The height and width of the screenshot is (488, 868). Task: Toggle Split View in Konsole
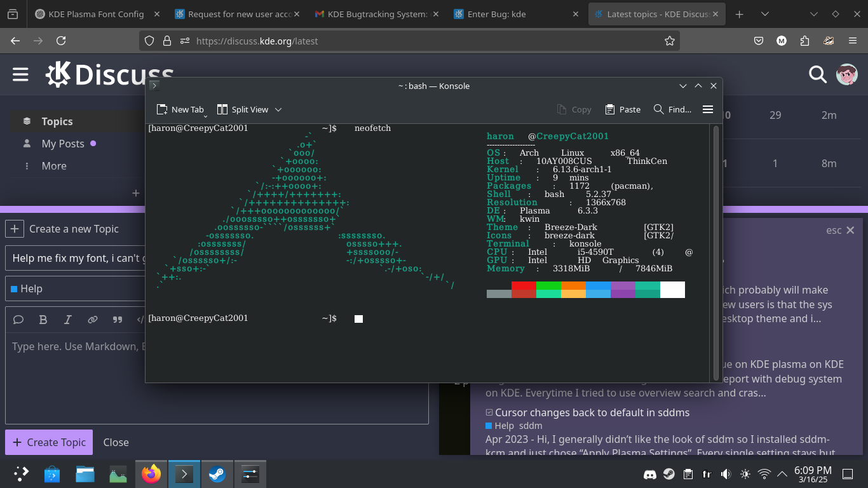point(243,109)
